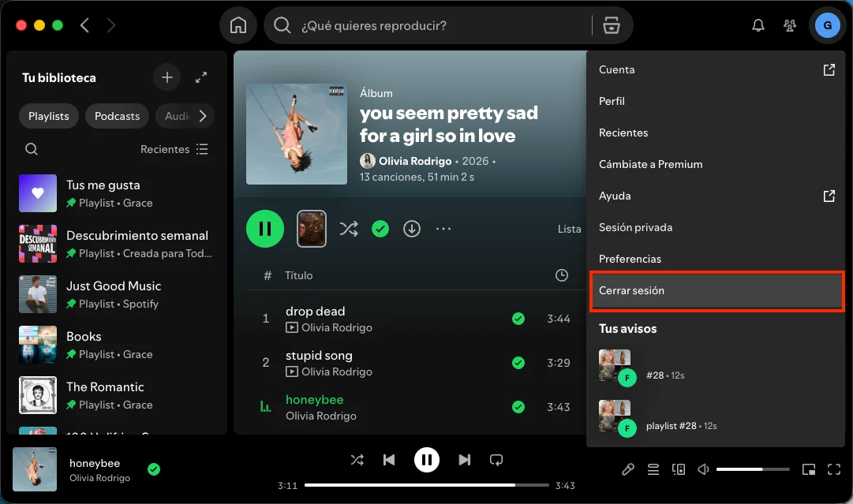
Task: Open Ayuda in the profile menu
Action: point(716,196)
